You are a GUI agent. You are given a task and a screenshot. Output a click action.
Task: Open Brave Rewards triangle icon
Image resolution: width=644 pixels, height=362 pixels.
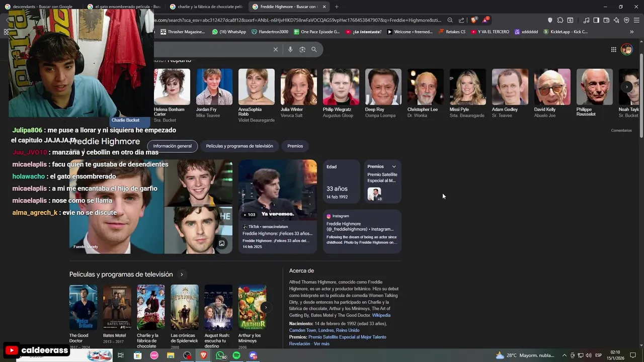(485, 20)
